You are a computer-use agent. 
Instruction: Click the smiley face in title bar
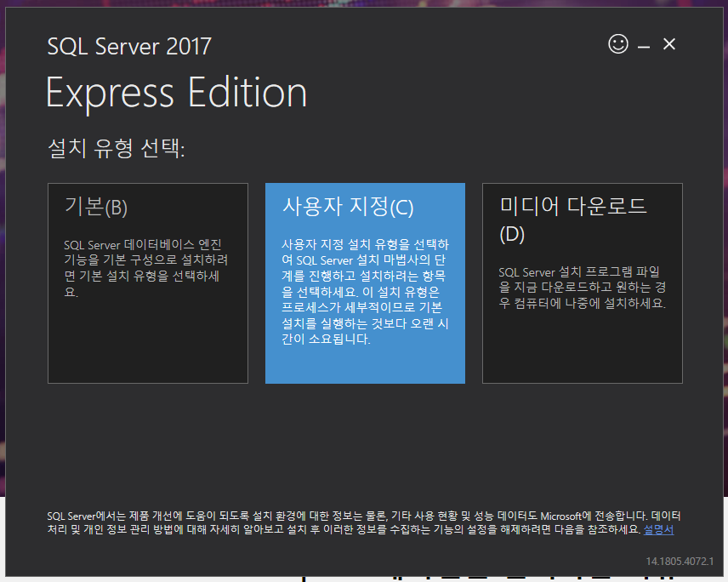coord(618,43)
